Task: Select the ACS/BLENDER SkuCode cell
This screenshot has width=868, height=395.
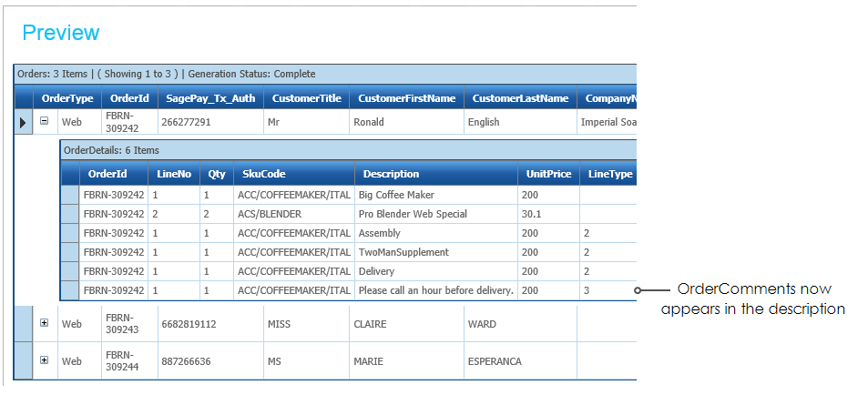Action: [293, 214]
